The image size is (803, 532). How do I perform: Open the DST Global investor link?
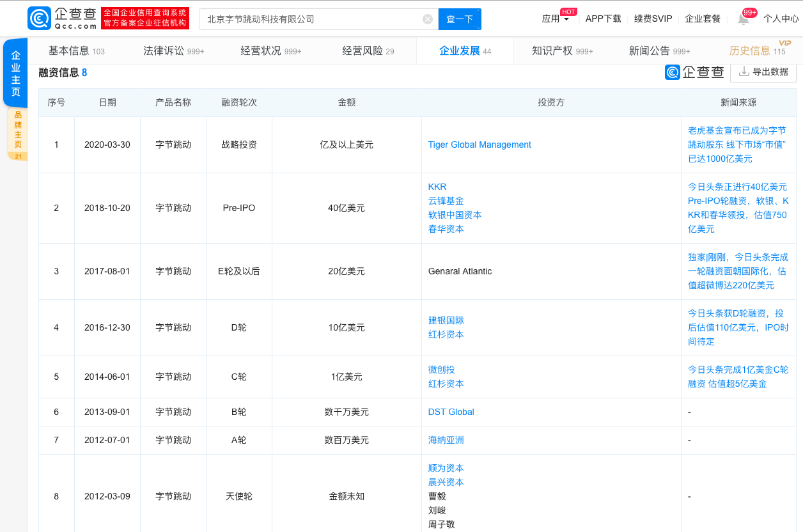451,412
